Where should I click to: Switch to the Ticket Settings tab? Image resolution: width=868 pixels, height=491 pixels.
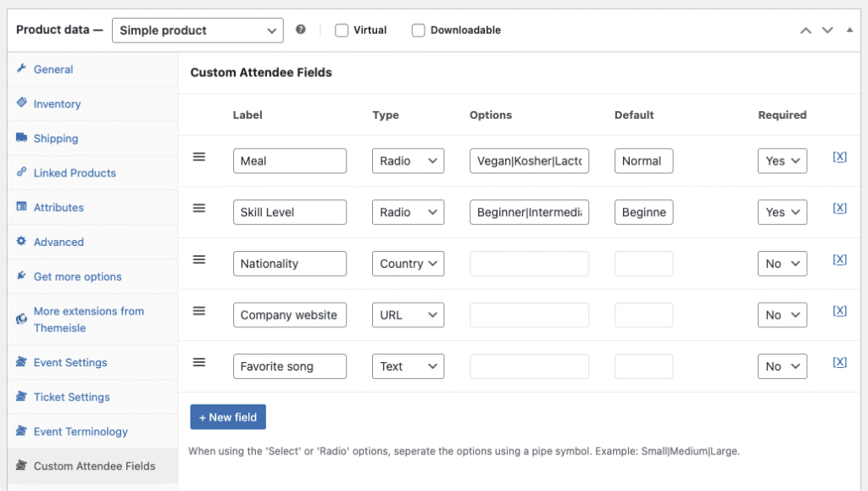pos(71,397)
